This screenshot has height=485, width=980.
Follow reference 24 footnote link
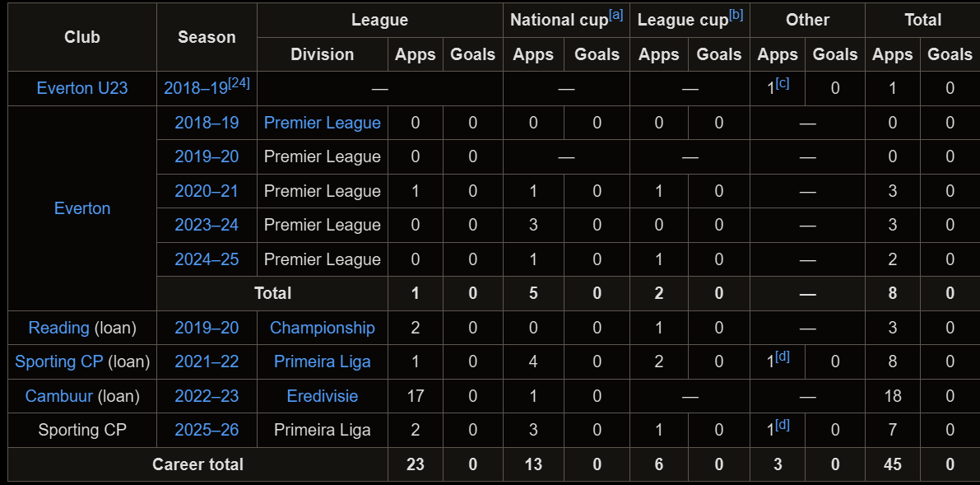pyautogui.click(x=239, y=82)
